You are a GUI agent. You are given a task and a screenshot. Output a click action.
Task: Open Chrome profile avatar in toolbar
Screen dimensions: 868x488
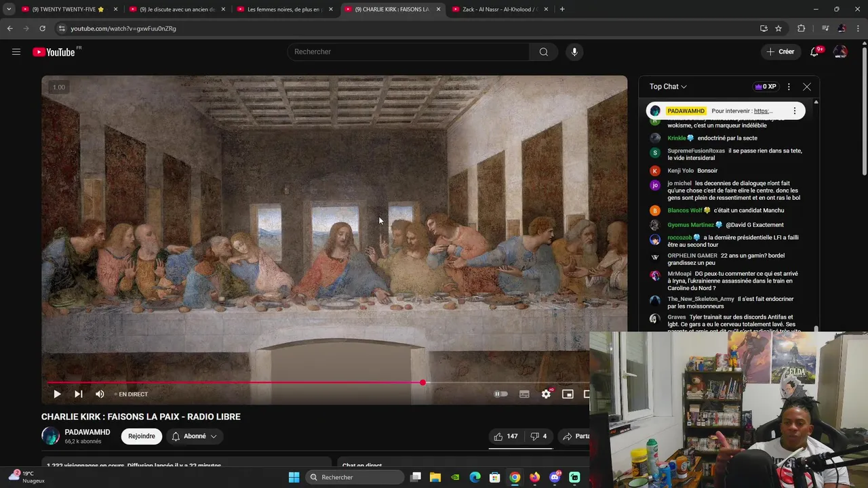pos(842,28)
